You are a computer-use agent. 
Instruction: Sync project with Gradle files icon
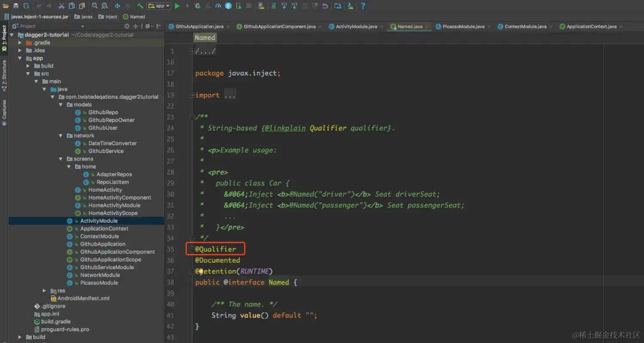coord(273,6)
